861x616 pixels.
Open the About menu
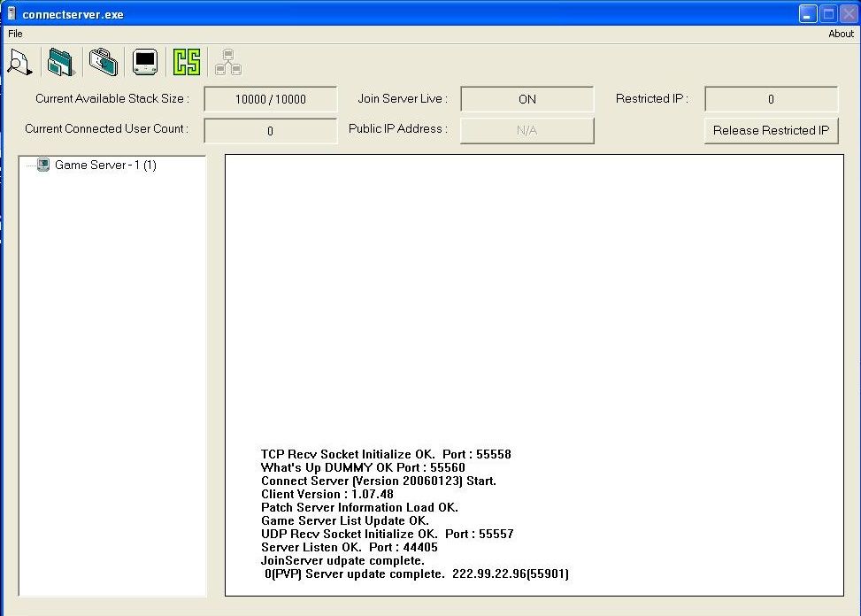[x=841, y=34]
